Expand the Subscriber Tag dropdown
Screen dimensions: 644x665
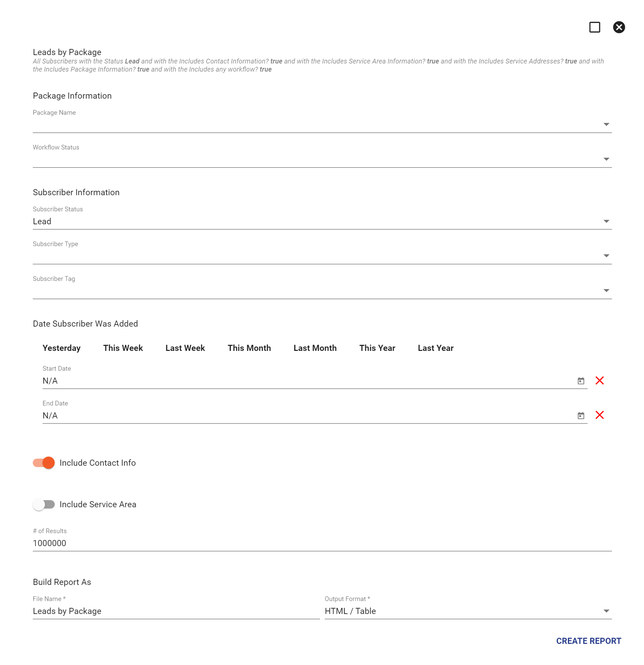point(322,290)
